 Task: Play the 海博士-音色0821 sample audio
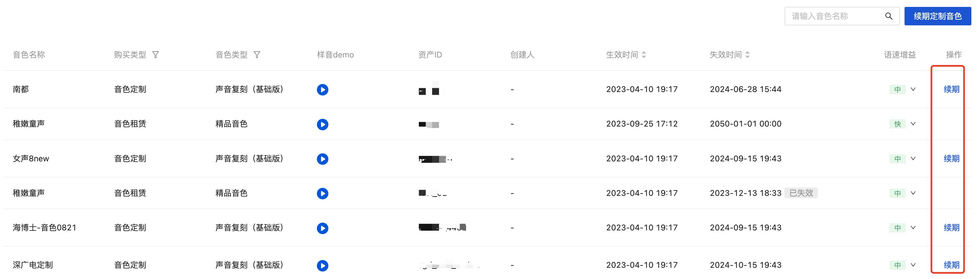[x=322, y=228]
